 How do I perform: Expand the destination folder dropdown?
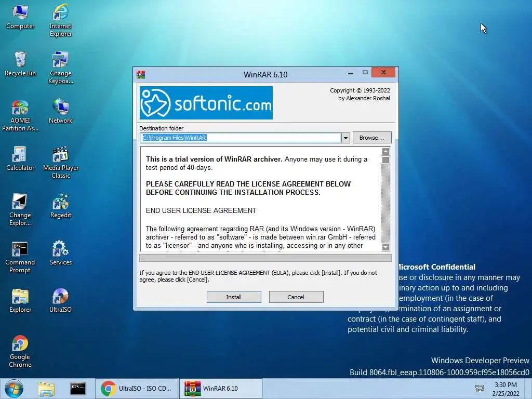(x=345, y=138)
